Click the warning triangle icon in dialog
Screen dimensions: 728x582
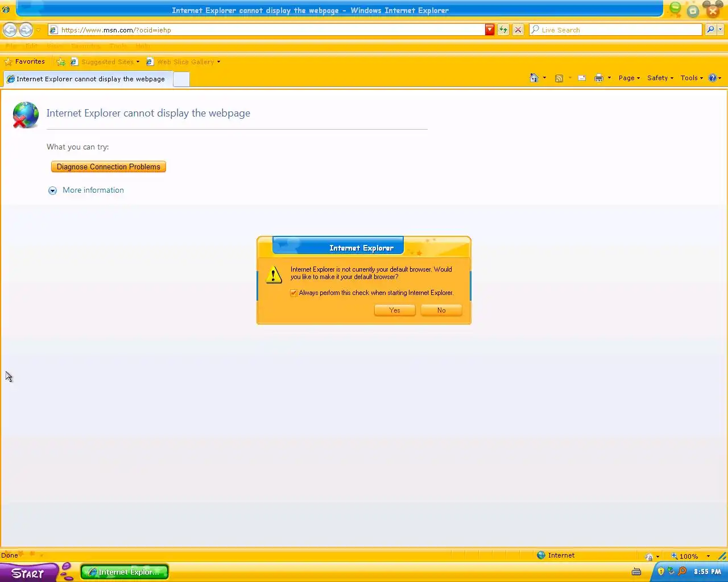click(x=274, y=275)
